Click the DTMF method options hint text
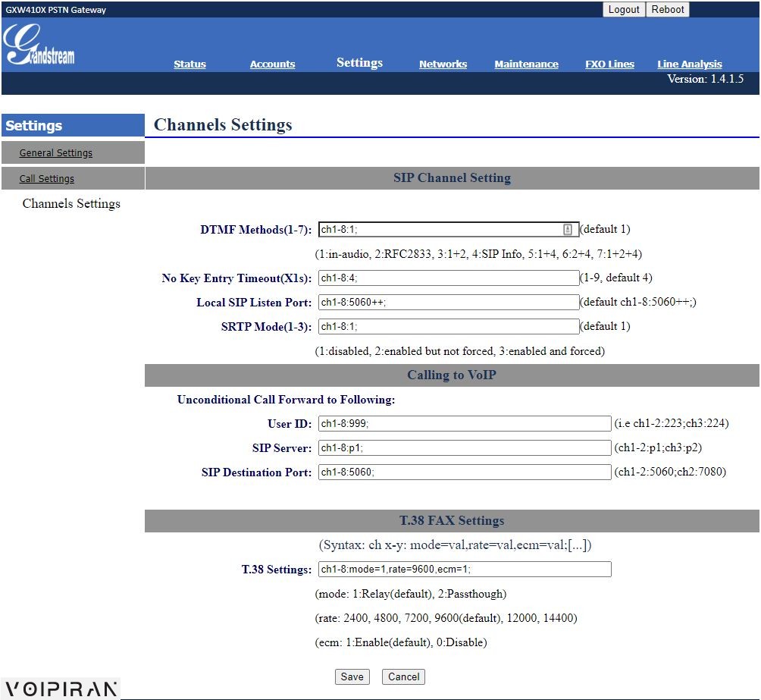The width and height of the screenshot is (761, 700). tap(478, 254)
